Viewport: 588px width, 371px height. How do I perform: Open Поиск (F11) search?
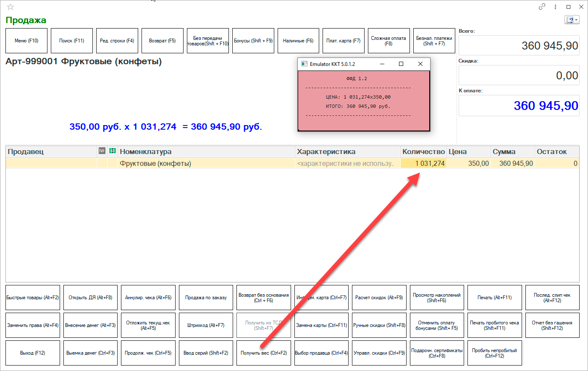[72, 41]
